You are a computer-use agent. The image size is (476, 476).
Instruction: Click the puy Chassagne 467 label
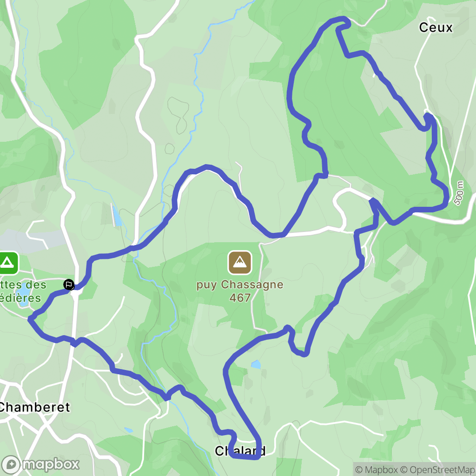pyautogui.click(x=240, y=291)
